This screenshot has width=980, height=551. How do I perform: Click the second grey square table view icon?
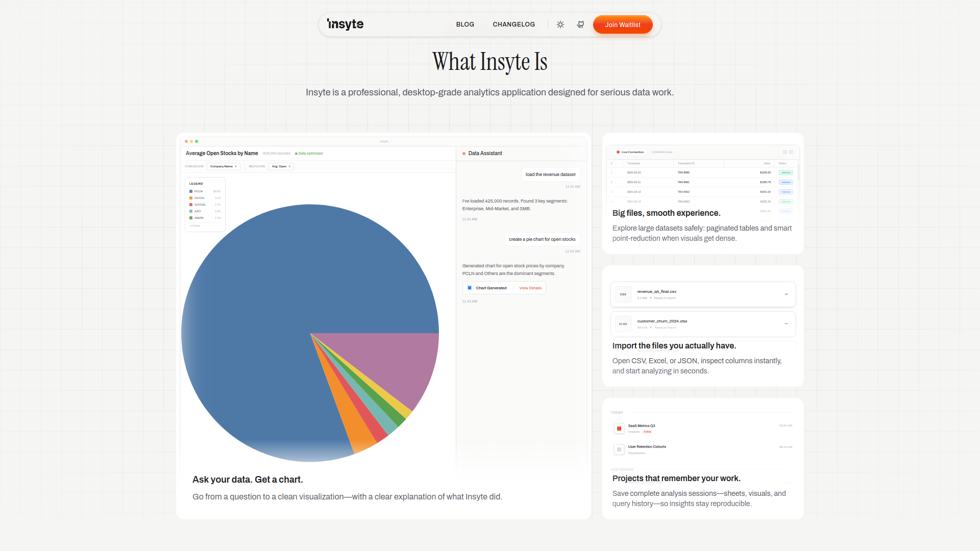[x=791, y=152]
